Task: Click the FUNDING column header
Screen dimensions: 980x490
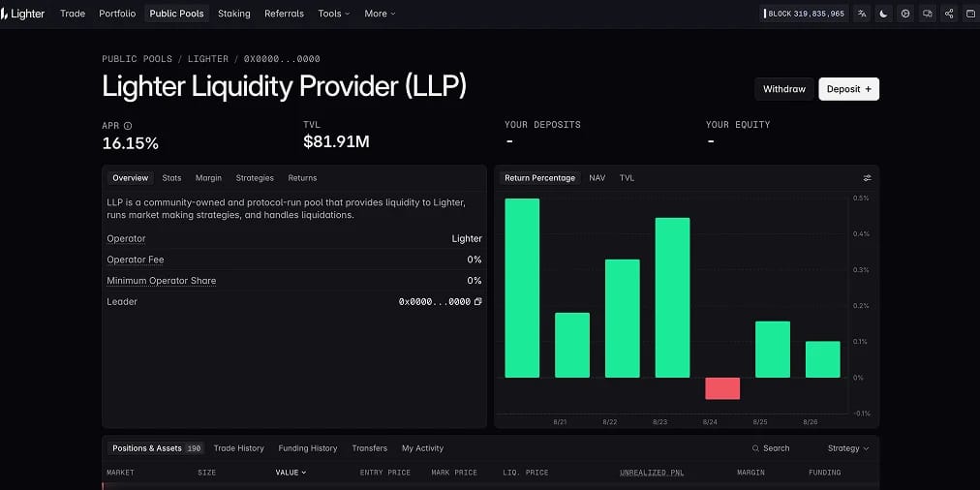Action: point(825,473)
